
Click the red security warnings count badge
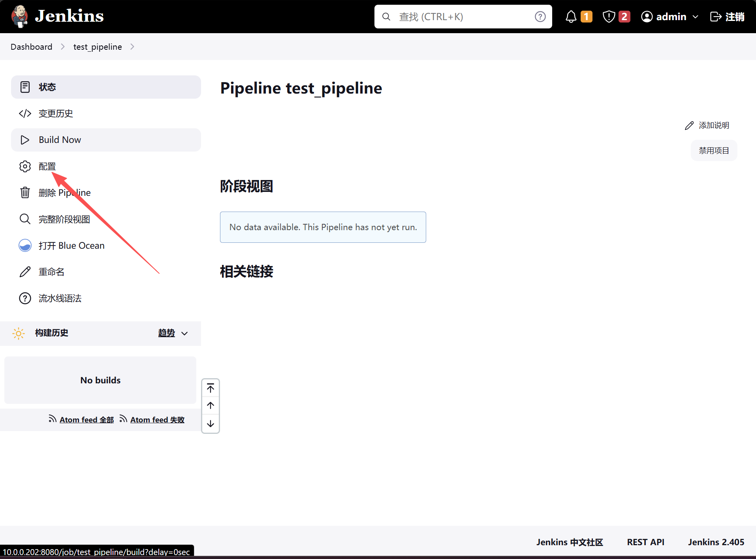pos(624,17)
